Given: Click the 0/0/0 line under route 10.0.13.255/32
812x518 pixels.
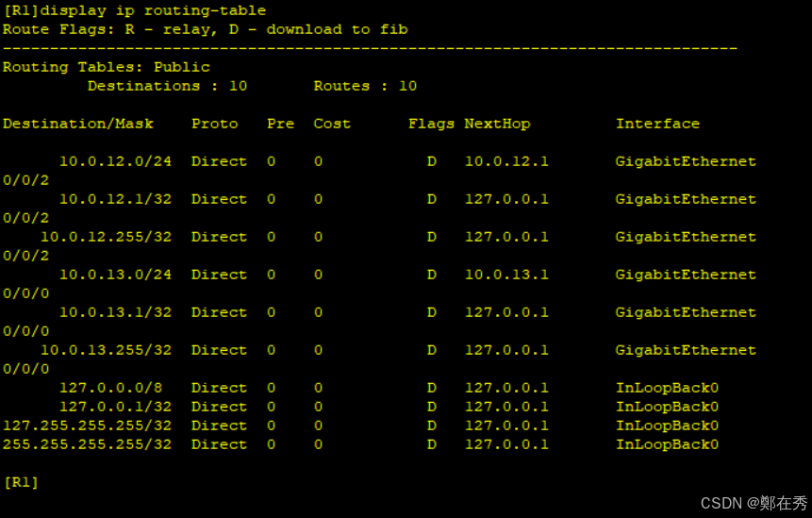Looking at the screenshot, I should 25,369.
